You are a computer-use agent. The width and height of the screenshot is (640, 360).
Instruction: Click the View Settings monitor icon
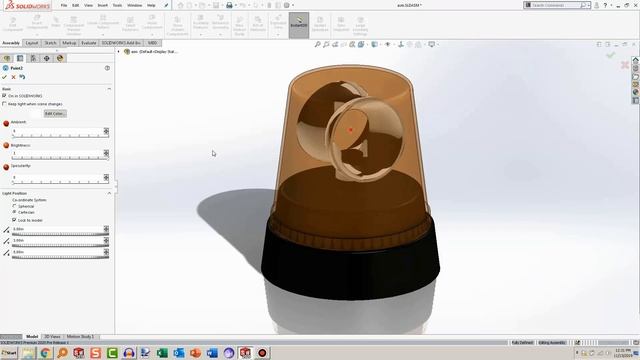431,44
